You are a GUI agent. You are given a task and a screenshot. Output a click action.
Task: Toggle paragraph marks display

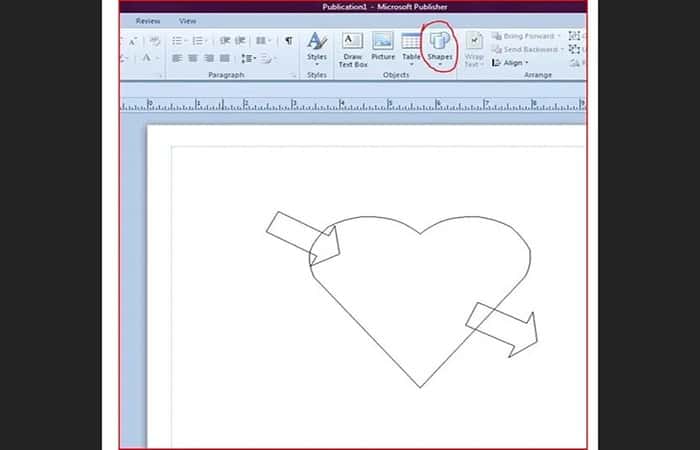click(x=289, y=41)
